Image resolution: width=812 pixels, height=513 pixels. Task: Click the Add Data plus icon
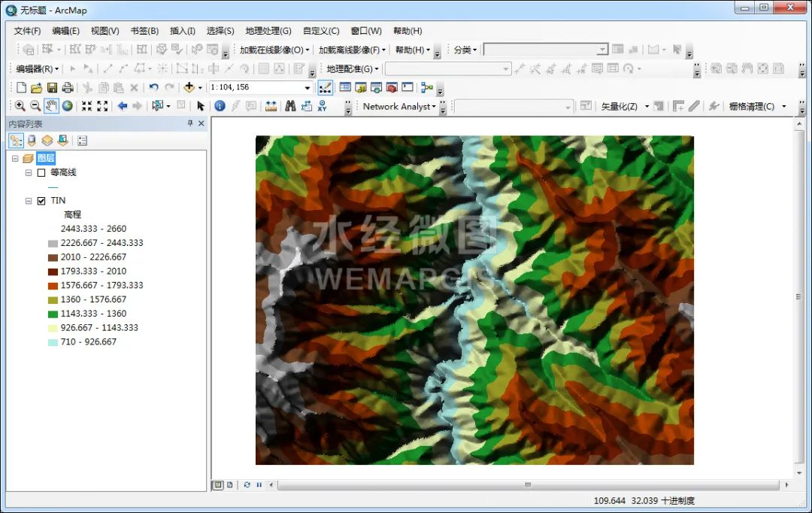click(x=189, y=87)
